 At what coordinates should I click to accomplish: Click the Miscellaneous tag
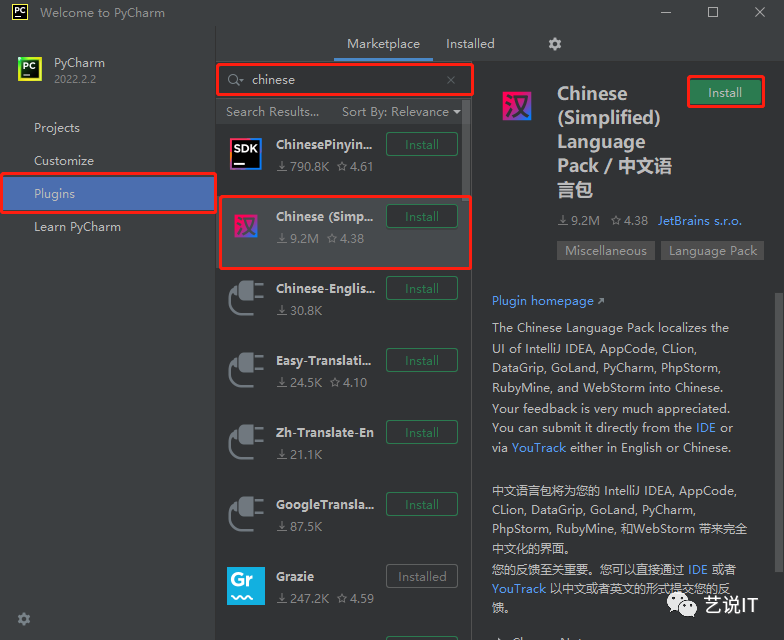[x=606, y=250]
